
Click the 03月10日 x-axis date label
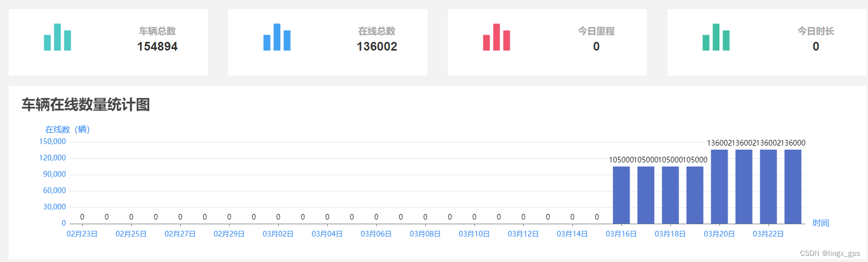[x=474, y=234]
